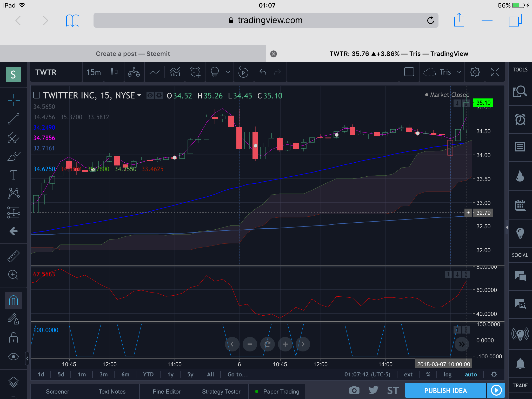Open public chat in the SOCIAL section
The image size is (532, 399).
coord(520,276)
